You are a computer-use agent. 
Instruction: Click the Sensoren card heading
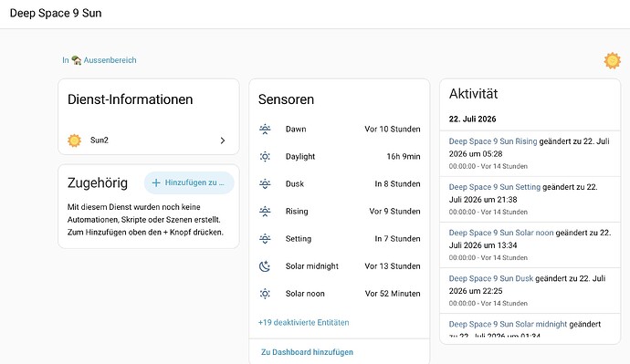point(286,99)
